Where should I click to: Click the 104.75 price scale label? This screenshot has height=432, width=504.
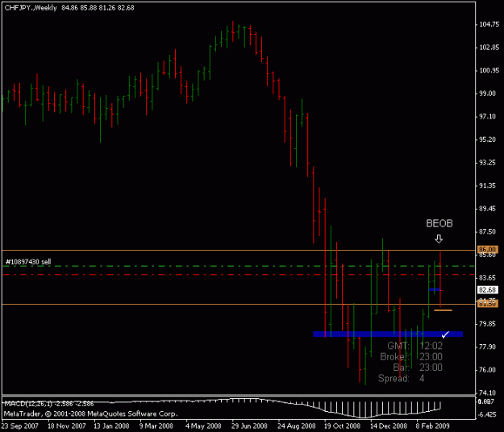click(x=489, y=24)
